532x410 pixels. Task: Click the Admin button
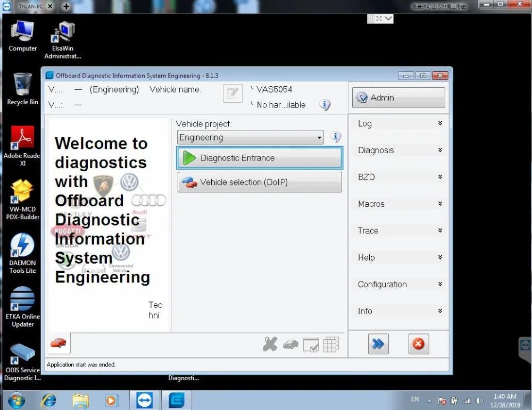[398, 98]
